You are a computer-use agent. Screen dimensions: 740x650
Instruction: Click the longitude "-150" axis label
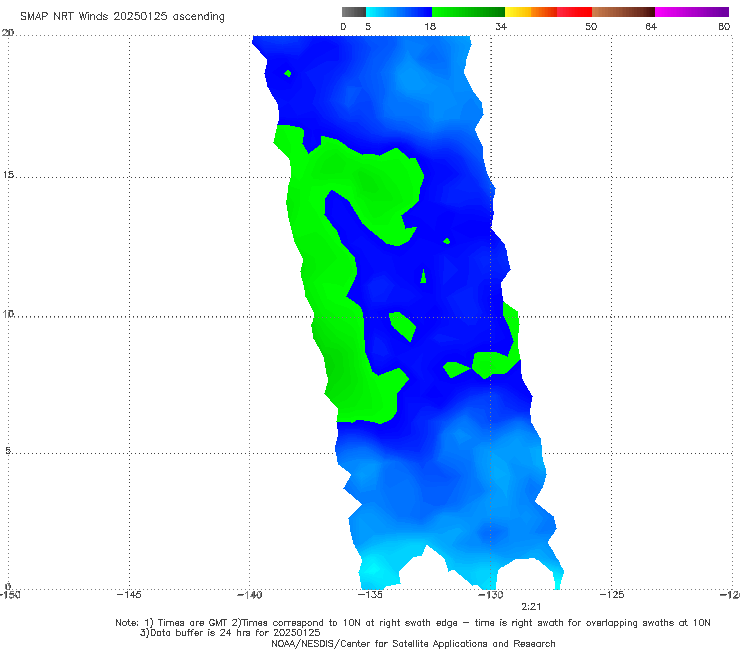10,595
